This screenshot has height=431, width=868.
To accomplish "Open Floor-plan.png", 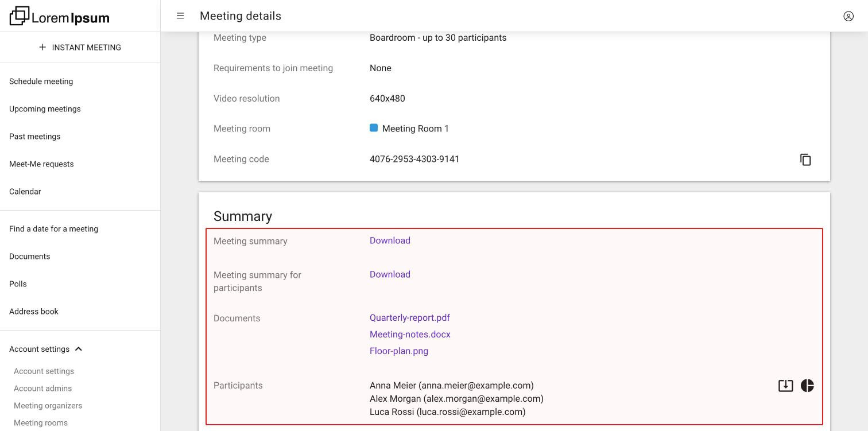I will (x=399, y=351).
